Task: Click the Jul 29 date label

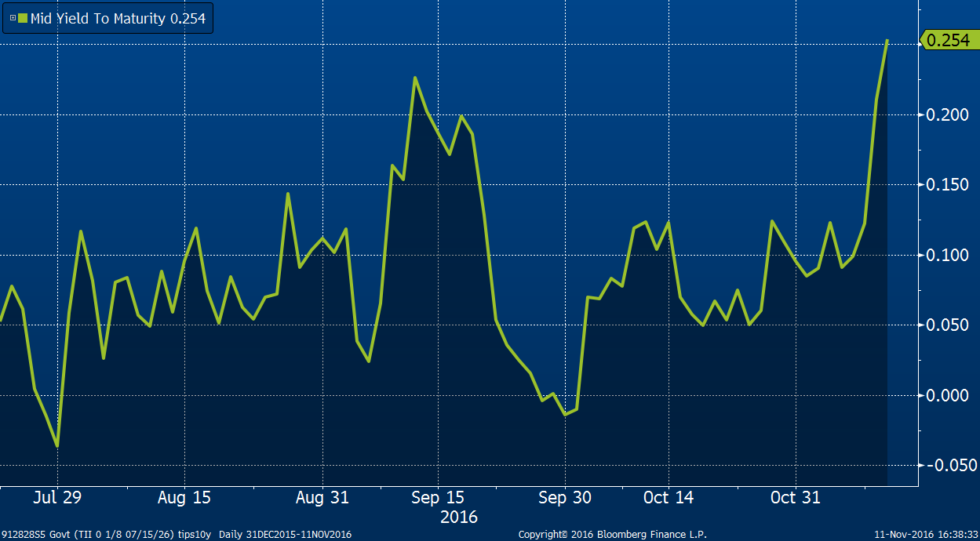Action: (x=56, y=498)
